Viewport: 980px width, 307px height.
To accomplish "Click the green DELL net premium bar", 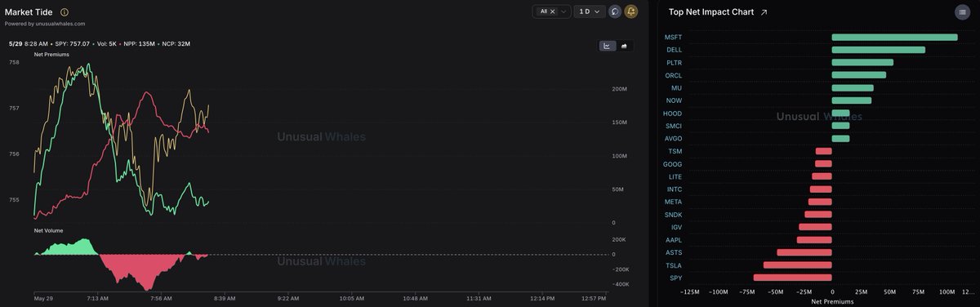I will click(879, 50).
